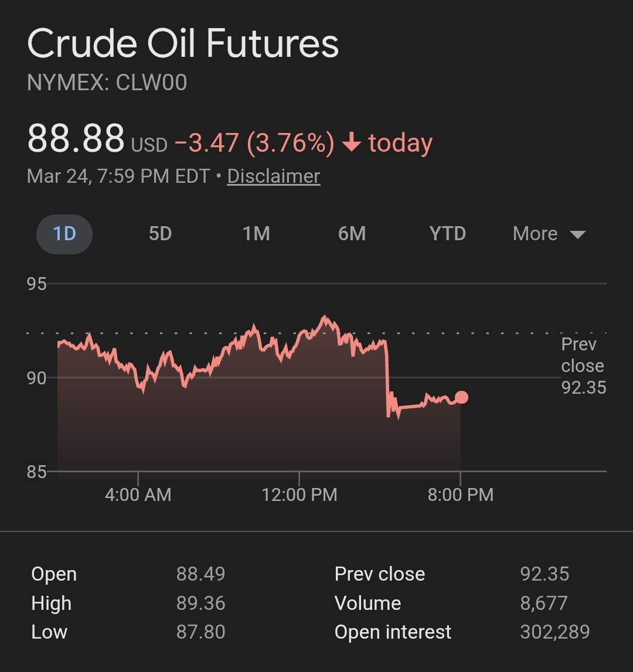The height and width of the screenshot is (672, 633).
Task: Click the 88.88 current price
Action: click(76, 139)
